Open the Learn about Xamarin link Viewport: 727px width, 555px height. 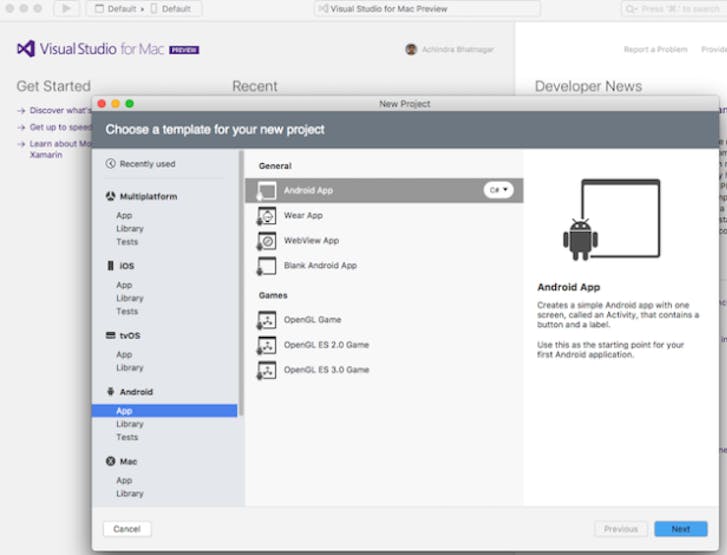(x=60, y=149)
